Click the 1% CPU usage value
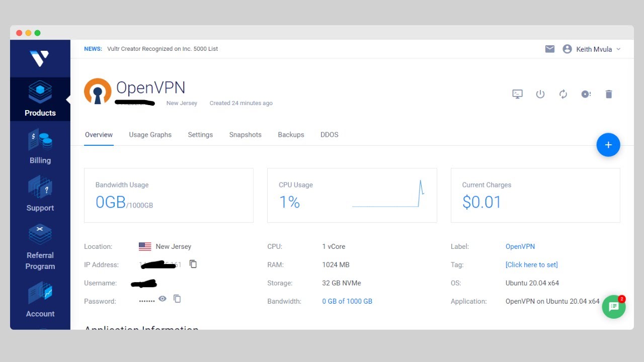Screen dimensions: 644x362 coord(289,202)
